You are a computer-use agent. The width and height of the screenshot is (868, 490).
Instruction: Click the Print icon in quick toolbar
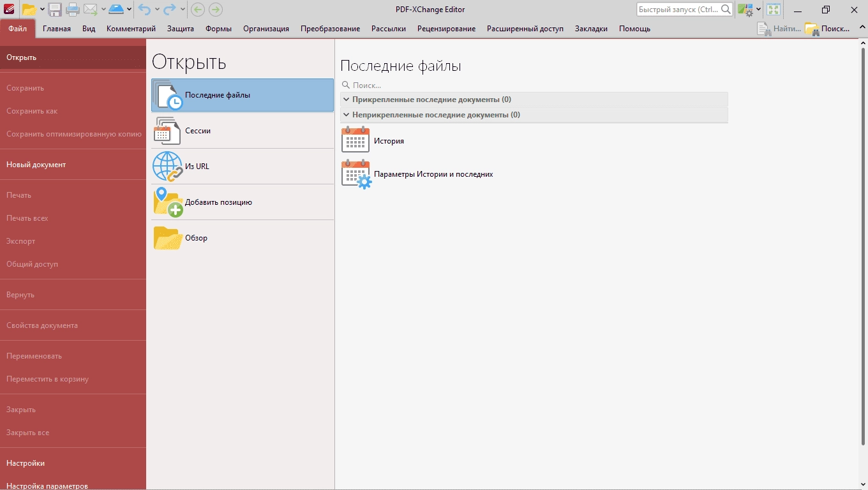[x=73, y=9]
